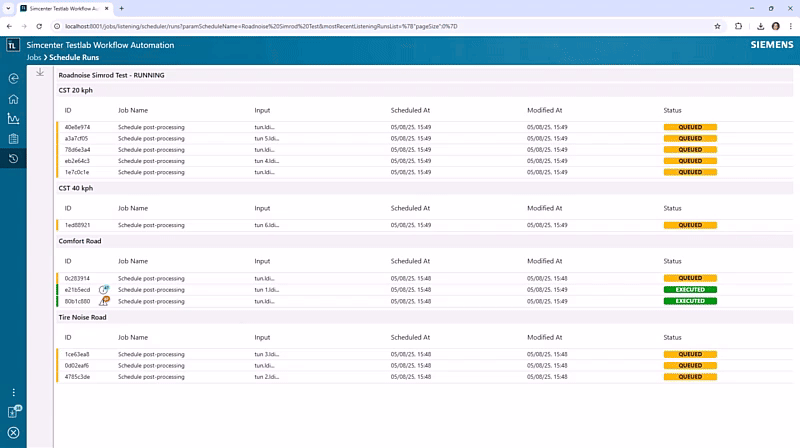Select run ID eb2e64c3
This screenshot has width=800, height=448.
tap(77, 161)
